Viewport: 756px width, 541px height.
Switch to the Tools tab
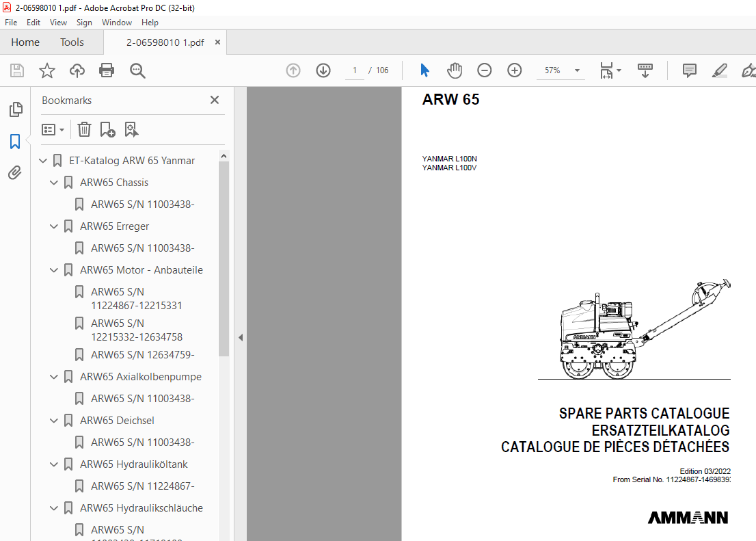[72, 42]
